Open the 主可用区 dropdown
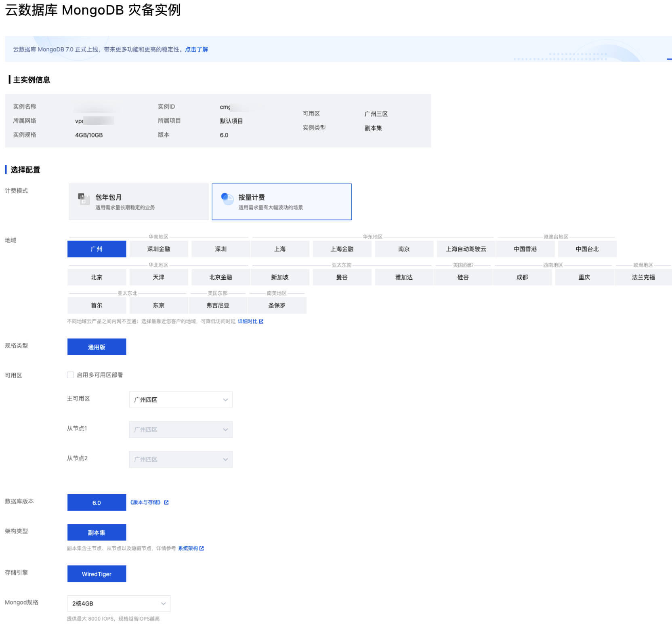This screenshot has height=626, width=672. click(x=181, y=400)
